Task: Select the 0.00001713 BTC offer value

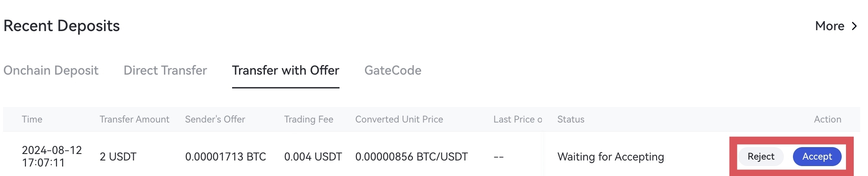Action: point(225,157)
